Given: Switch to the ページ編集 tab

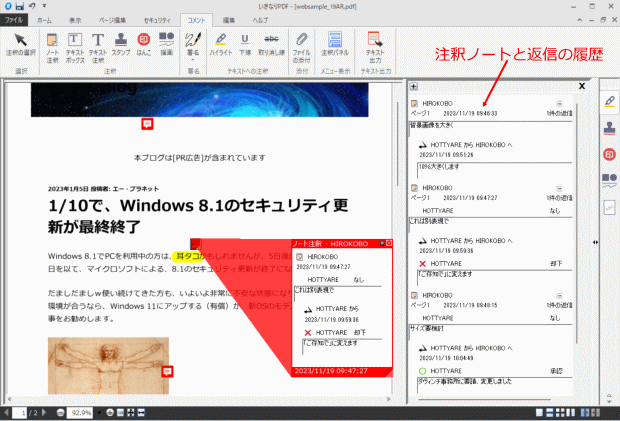Looking at the screenshot, I should 112,20.
